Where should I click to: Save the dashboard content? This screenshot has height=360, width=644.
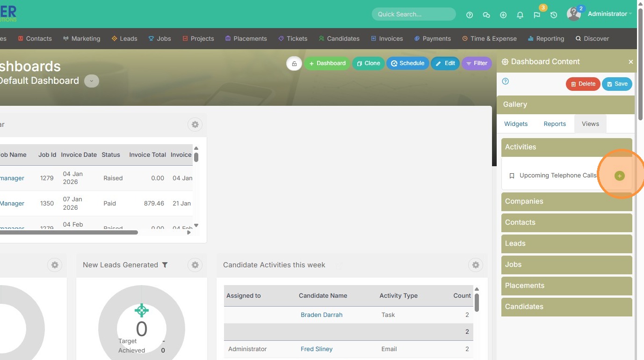click(617, 84)
